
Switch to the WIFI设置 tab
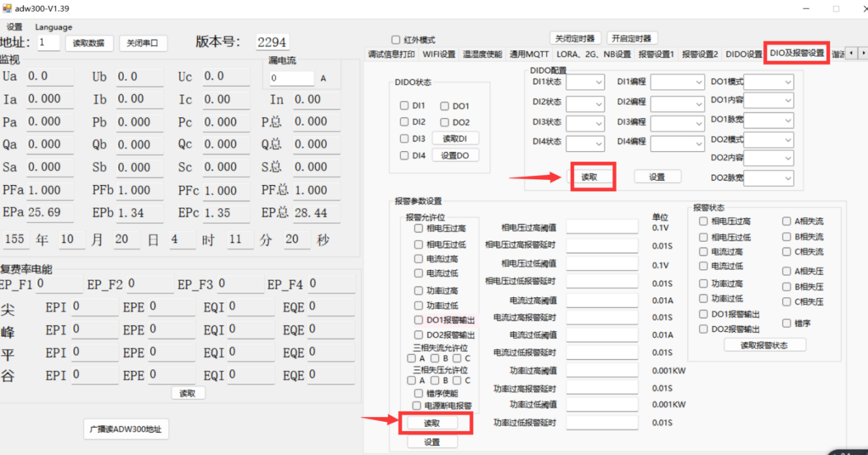[439, 55]
